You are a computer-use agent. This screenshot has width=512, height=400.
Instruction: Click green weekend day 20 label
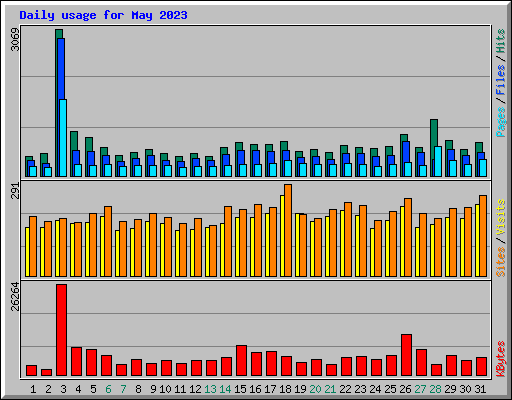(315, 389)
